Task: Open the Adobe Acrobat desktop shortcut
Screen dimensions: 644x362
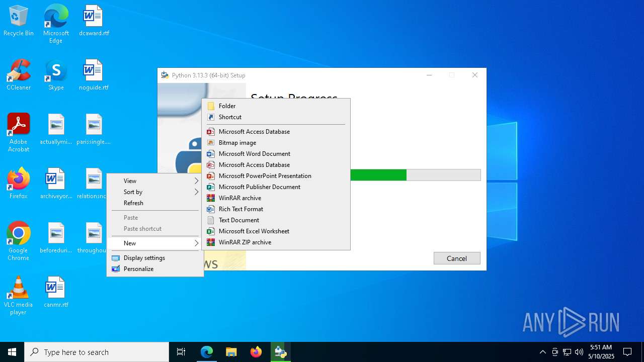Action: pos(19,133)
